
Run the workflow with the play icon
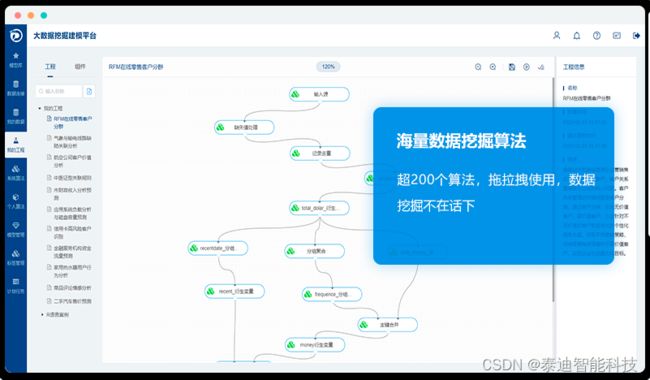pyautogui.click(x=526, y=67)
